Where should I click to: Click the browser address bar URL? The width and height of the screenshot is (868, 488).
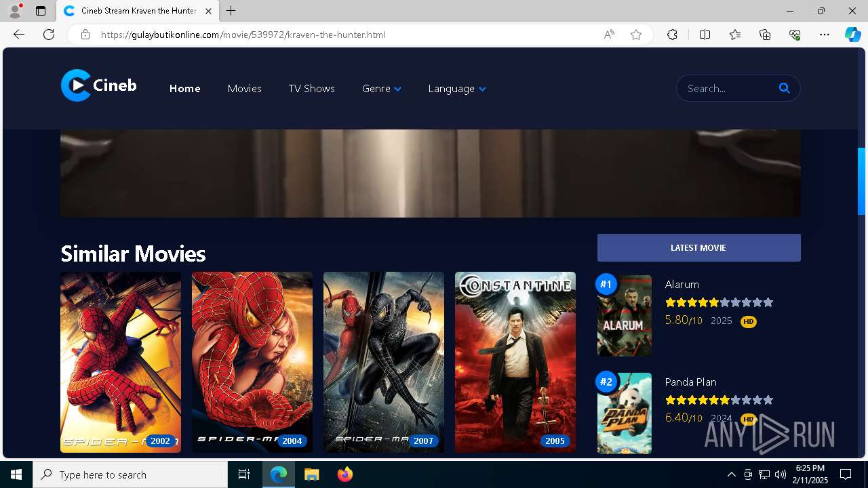(243, 35)
